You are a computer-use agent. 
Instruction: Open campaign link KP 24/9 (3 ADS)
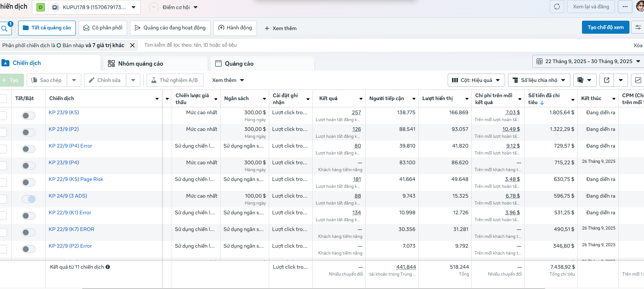[x=68, y=196]
